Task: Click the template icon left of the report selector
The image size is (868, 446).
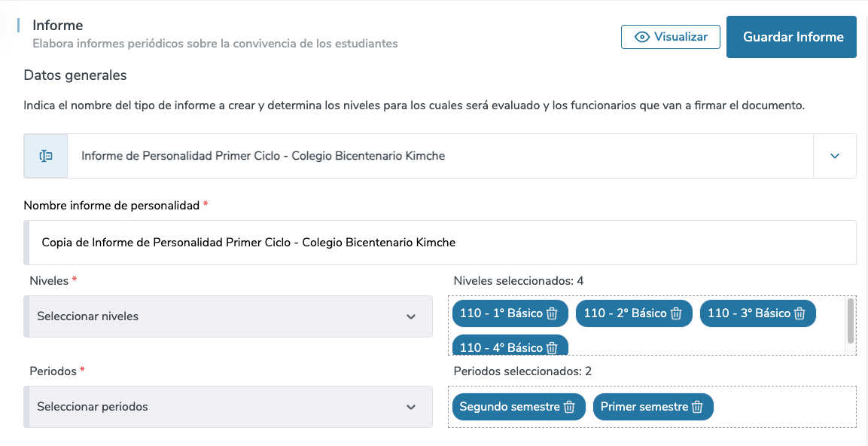Action: 46,156
